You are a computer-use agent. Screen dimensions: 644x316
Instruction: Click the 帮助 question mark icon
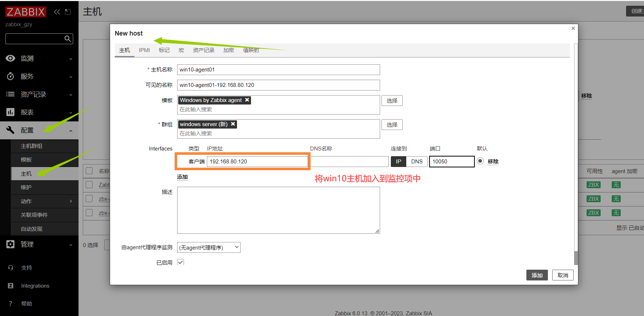click(x=10, y=304)
